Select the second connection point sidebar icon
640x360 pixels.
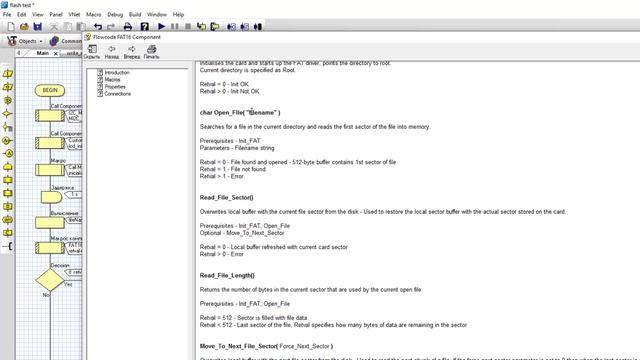(7, 153)
